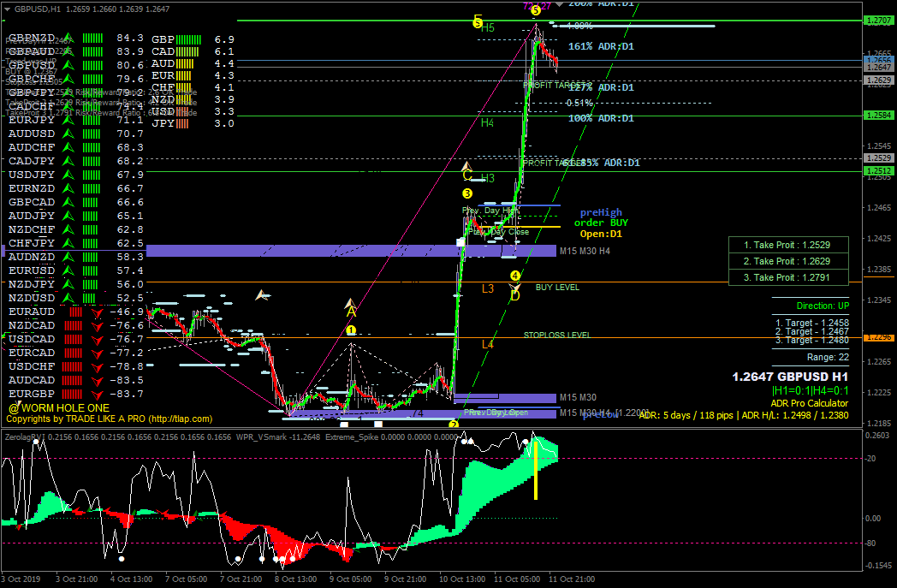Select the yellow wave marker 1
The height and width of the screenshot is (588, 897).
coord(351,330)
